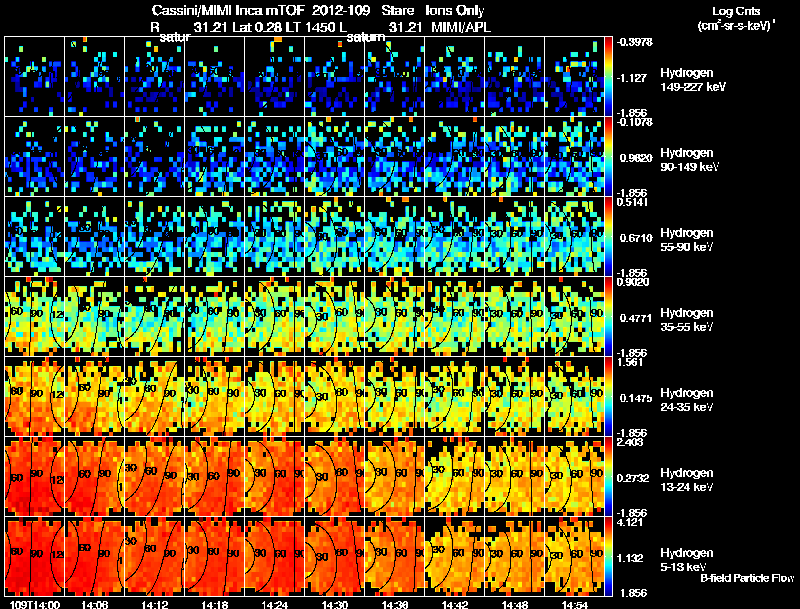Viewport: 800px width, 609px height.
Task: Click the colorbar value '0.1475'
Action: click(x=636, y=398)
